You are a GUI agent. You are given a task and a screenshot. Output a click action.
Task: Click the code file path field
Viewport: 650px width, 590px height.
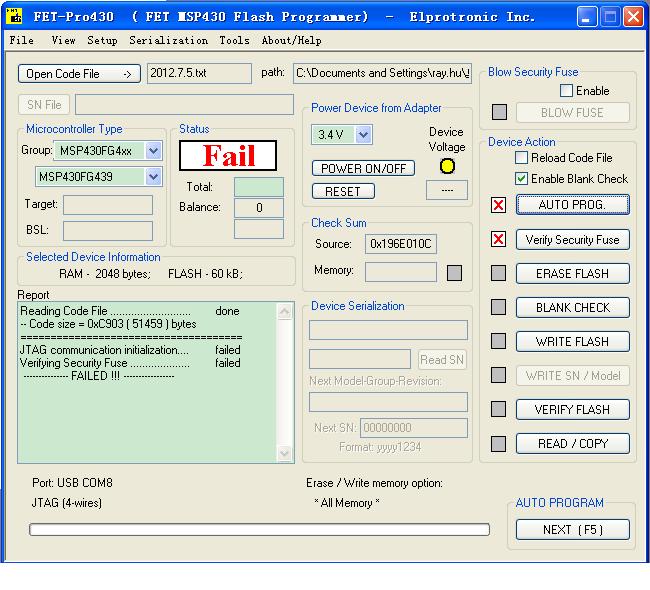[x=382, y=73]
